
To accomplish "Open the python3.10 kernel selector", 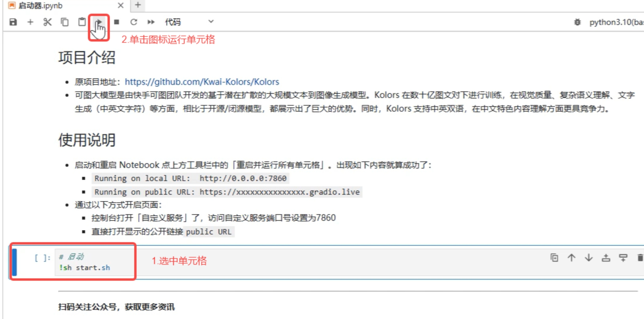I will [x=616, y=22].
